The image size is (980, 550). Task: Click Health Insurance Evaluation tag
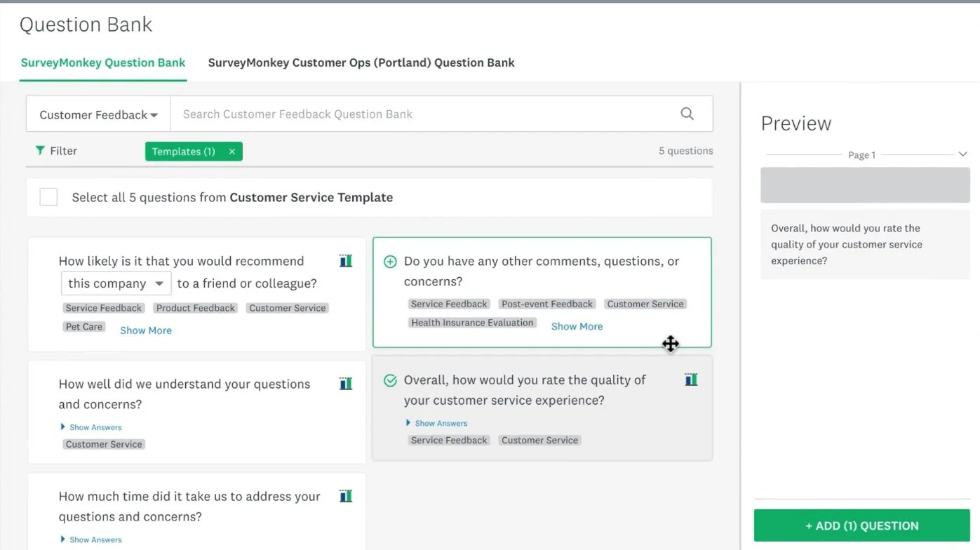click(472, 323)
